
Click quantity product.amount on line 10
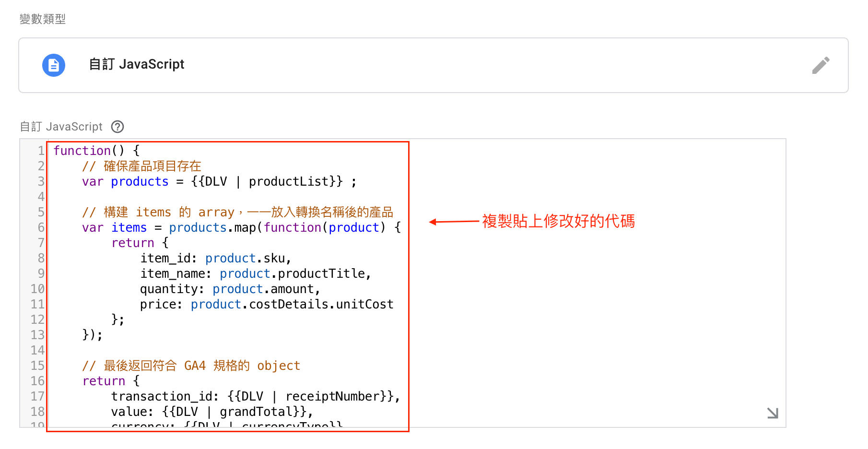230,289
